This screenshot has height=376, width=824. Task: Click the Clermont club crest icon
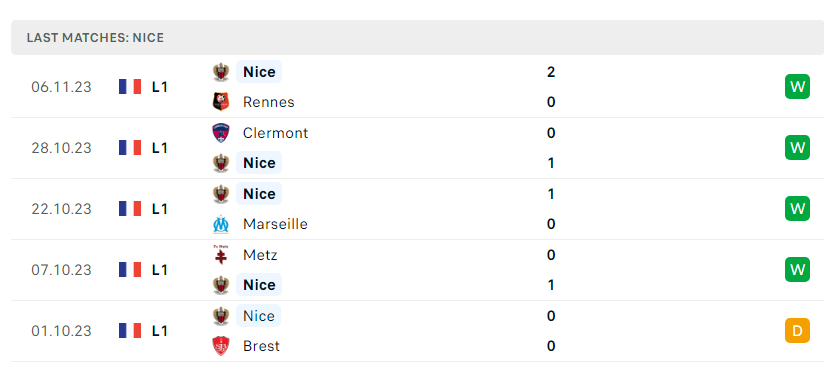[221, 133]
